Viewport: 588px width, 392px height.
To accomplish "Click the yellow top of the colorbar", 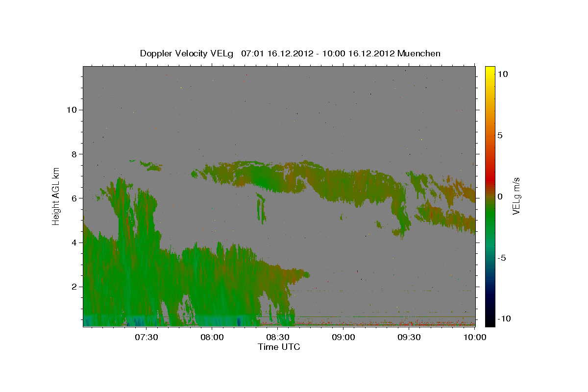I will tap(490, 70).
